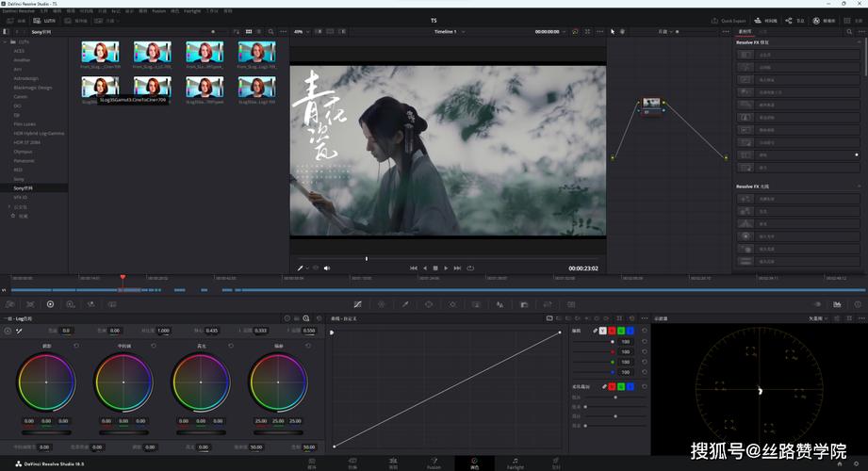
Task: Open the Information palette
Action: [858, 304]
